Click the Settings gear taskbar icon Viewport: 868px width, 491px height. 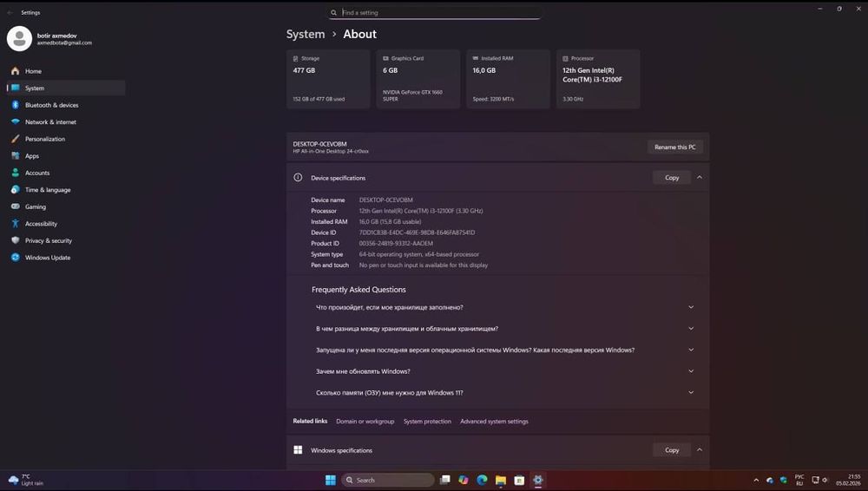537,480
